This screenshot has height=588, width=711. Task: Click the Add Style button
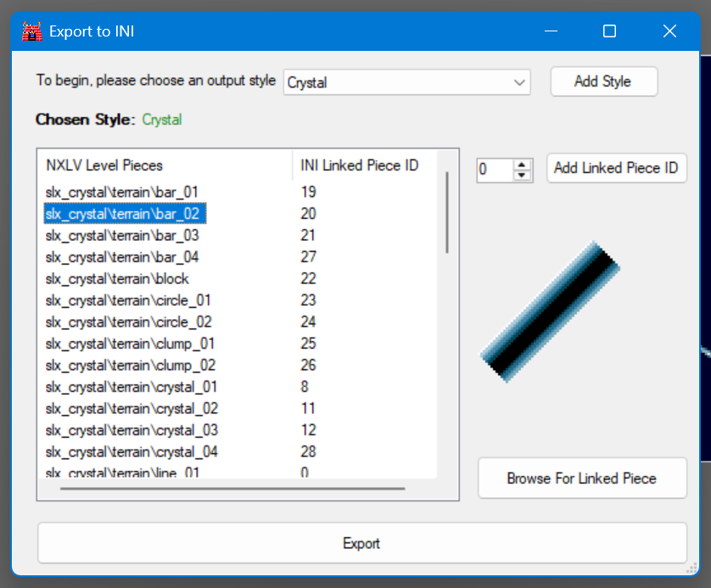pos(602,81)
